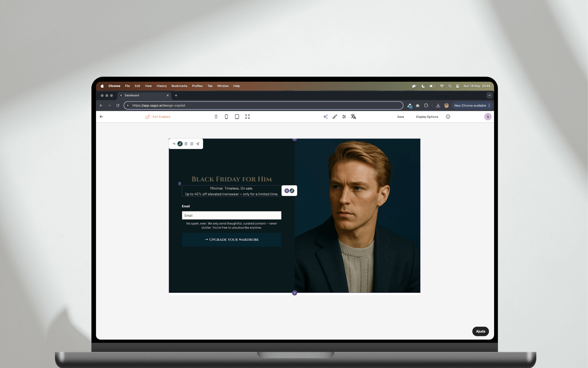Click the info circle icon
588x368 pixels.
448,117
